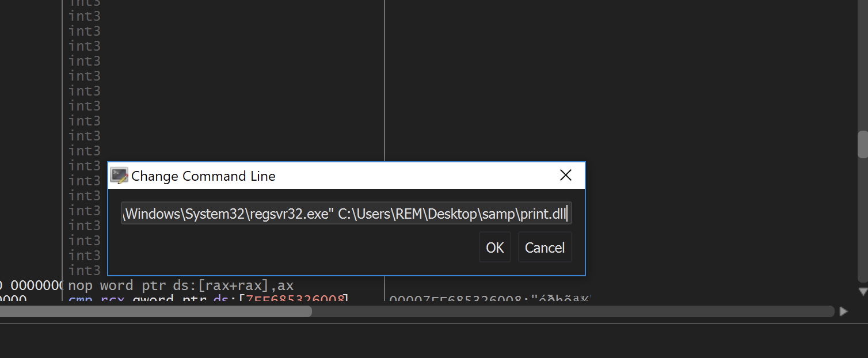Close the Change Command Line dialog

click(566, 176)
